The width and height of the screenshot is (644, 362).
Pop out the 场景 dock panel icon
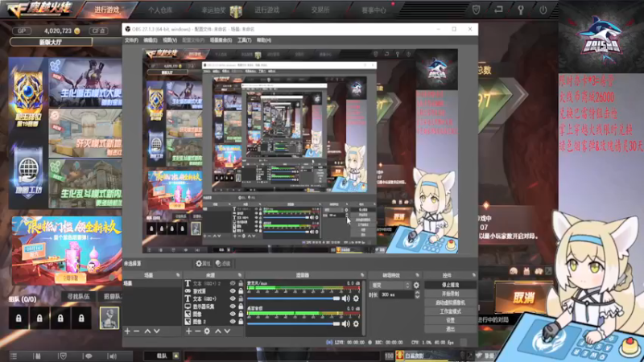[178, 275]
